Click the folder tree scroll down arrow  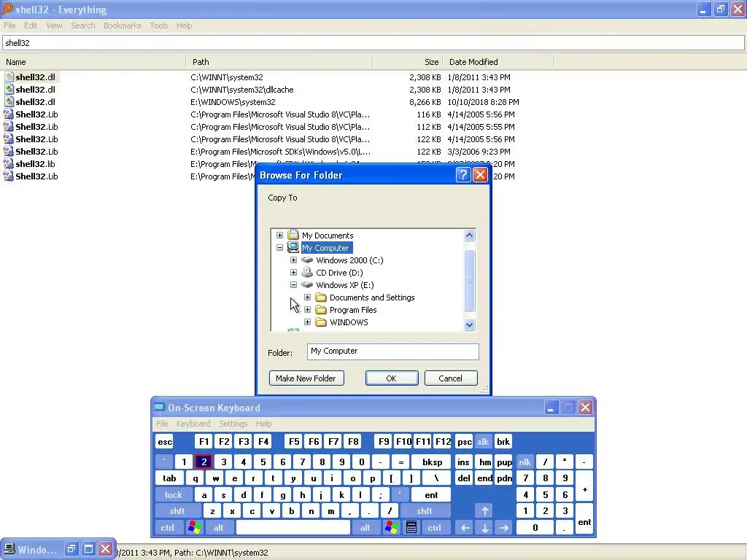469,324
